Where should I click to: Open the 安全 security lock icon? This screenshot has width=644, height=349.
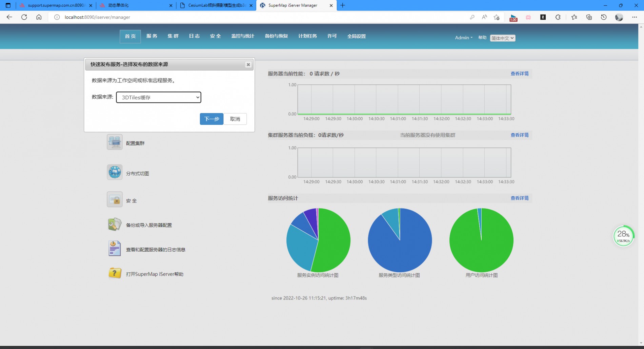[x=115, y=199]
